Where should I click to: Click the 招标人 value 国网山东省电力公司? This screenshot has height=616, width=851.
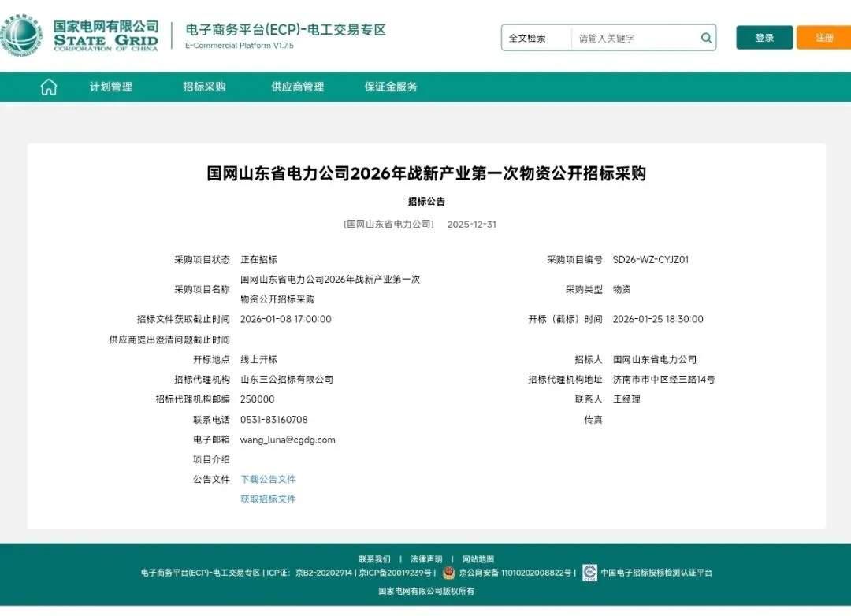click(x=655, y=359)
